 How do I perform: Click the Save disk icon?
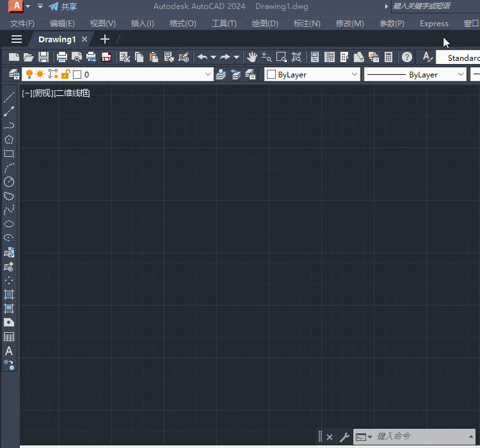[x=44, y=57]
